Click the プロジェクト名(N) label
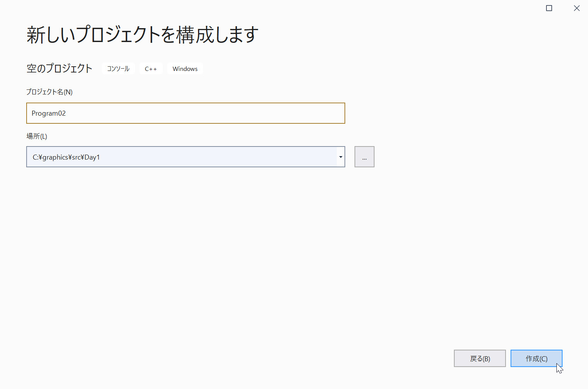The width and height of the screenshot is (588, 389). (49, 92)
